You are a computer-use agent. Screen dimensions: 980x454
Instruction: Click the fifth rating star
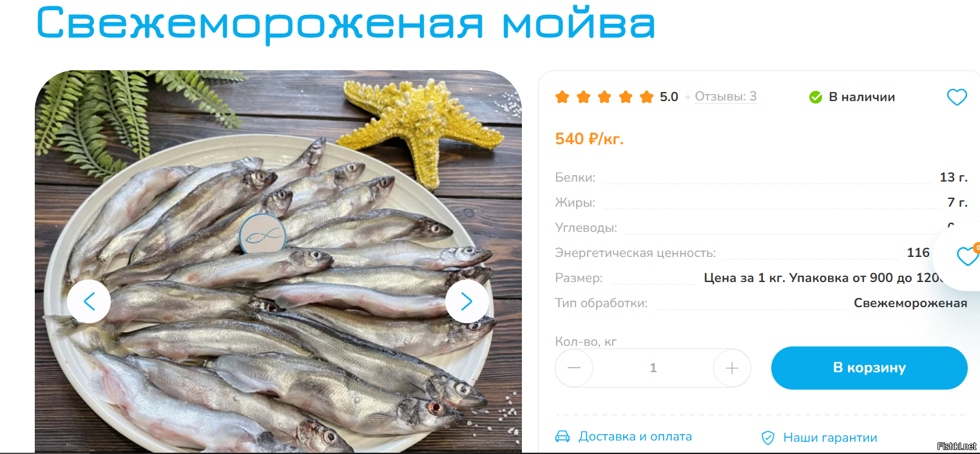[x=646, y=97]
